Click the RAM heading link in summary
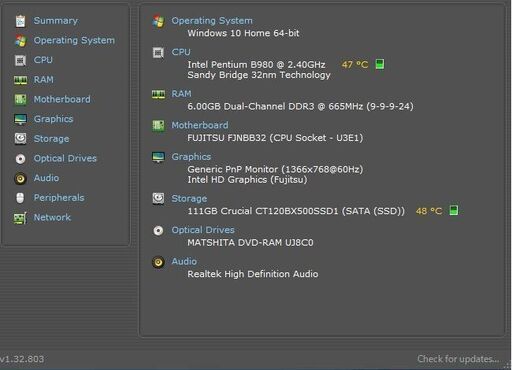This screenshot has width=512, height=370. pos(181,94)
